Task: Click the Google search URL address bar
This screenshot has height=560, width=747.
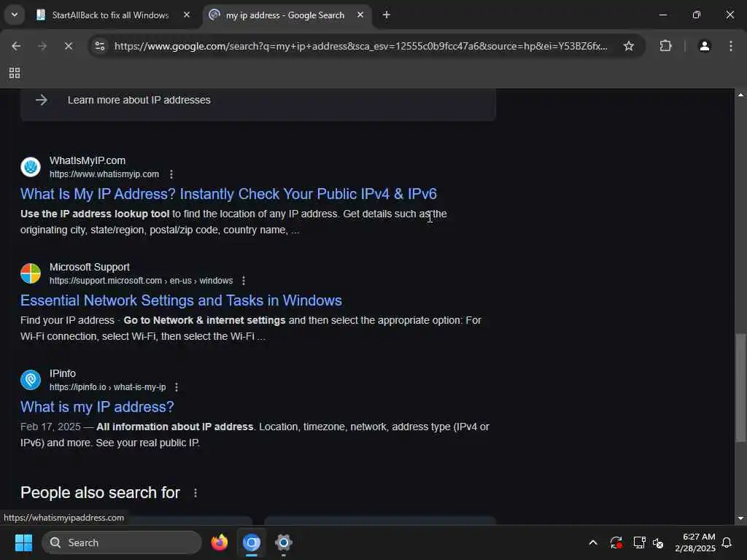Action: tap(360, 46)
